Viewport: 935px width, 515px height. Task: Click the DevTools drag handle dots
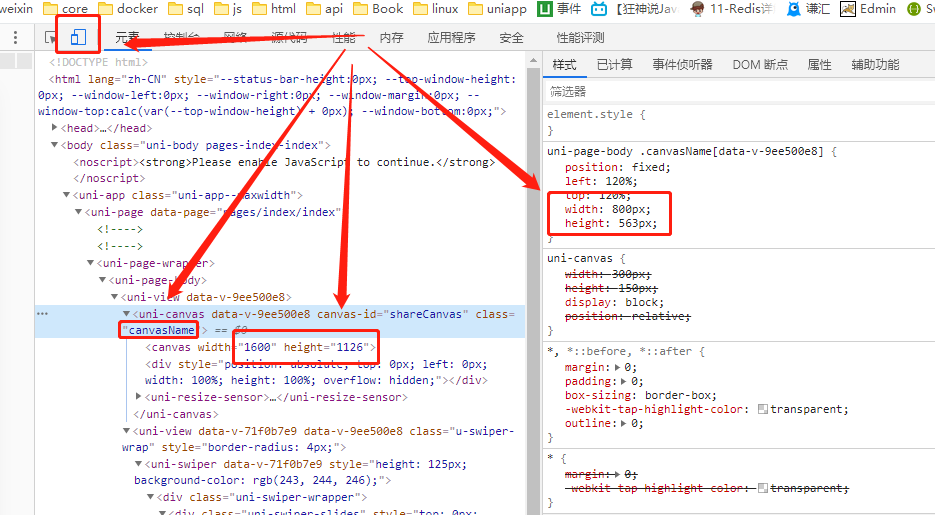[15, 38]
